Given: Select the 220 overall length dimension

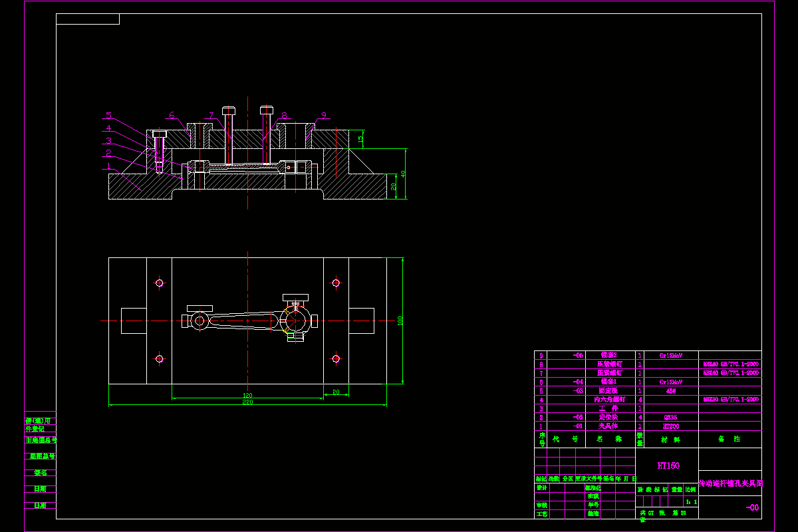Looking at the screenshot, I should coord(247,402).
